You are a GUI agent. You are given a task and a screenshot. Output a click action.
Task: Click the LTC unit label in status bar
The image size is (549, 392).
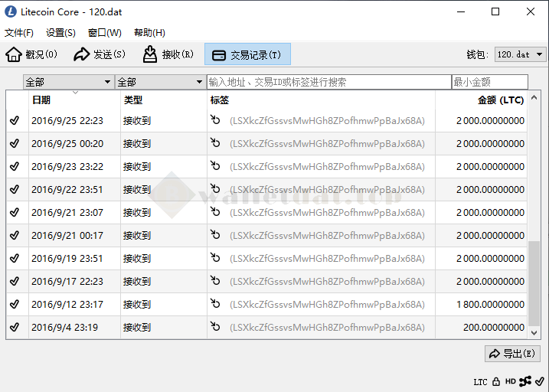coord(480,381)
